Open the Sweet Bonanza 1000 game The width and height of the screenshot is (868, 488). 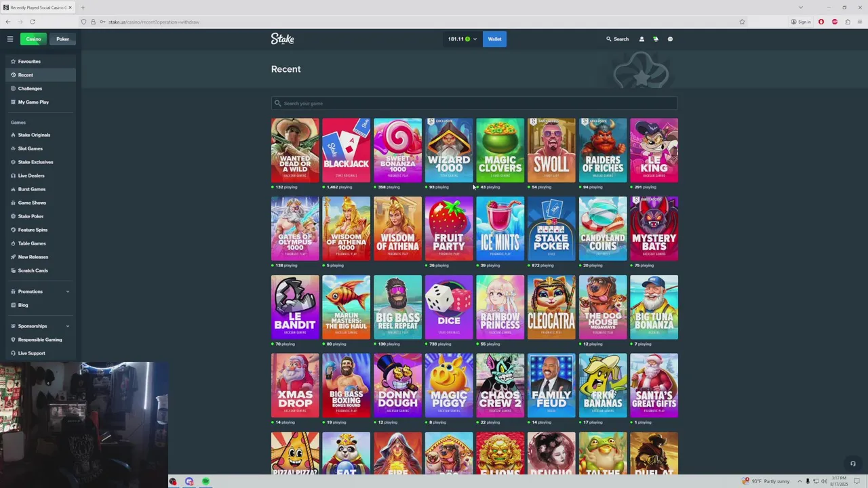tap(397, 150)
